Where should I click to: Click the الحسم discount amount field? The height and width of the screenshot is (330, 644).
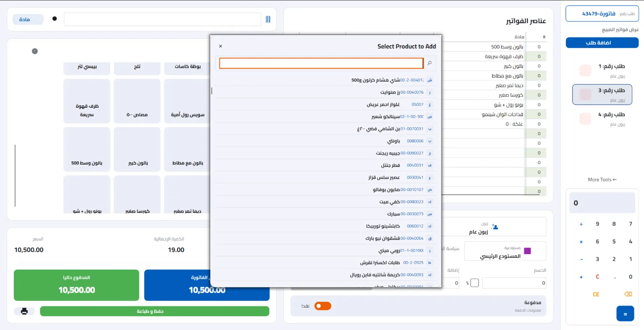(x=514, y=283)
